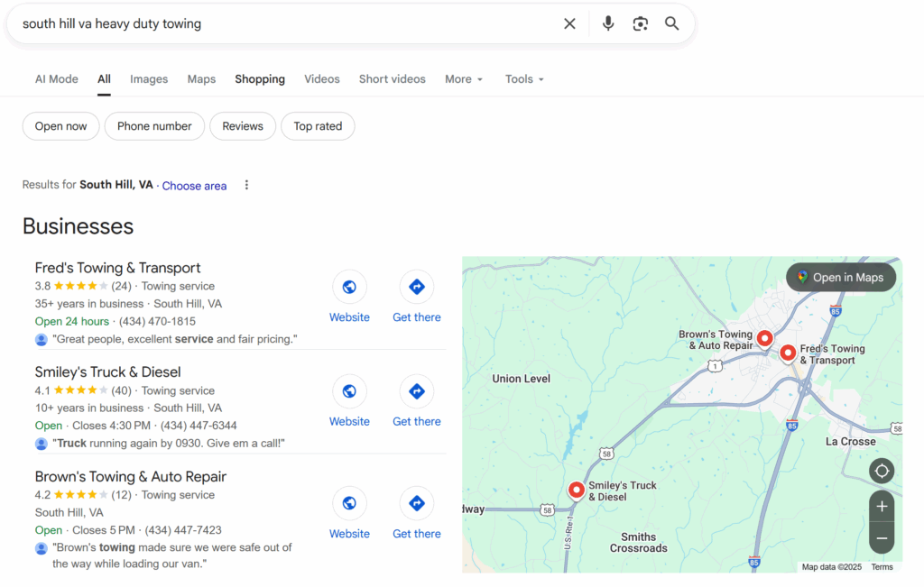Switch to Maps tab
The width and height of the screenshot is (924, 587).
[201, 78]
